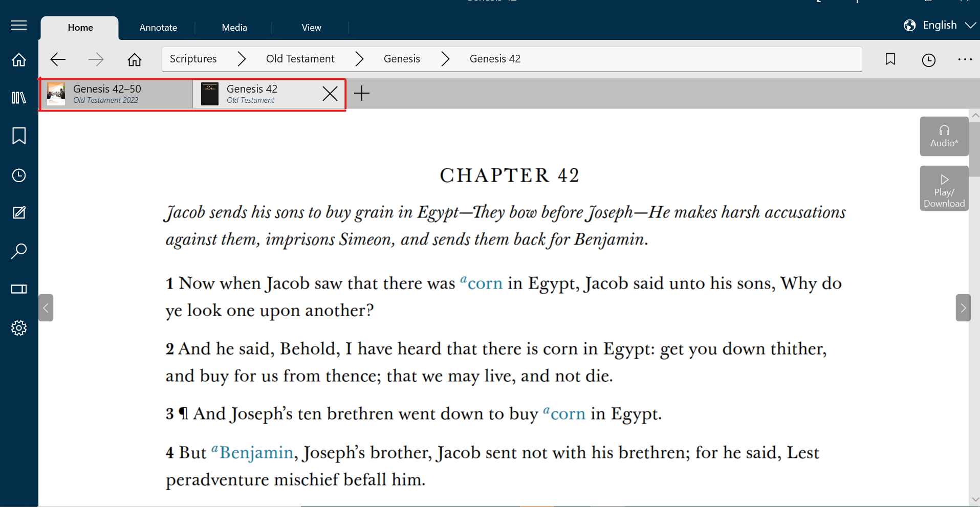Open the hamburger navigation menu
Image resolution: width=980 pixels, height=507 pixels.
point(19,26)
